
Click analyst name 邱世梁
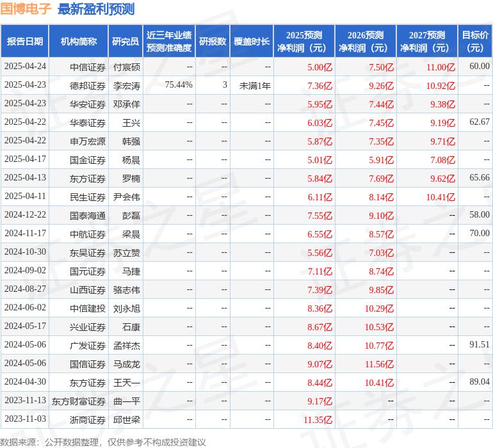coord(126,420)
